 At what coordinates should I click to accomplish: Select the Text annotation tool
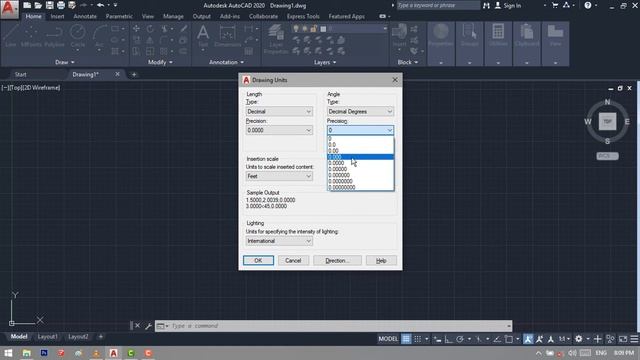203,36
